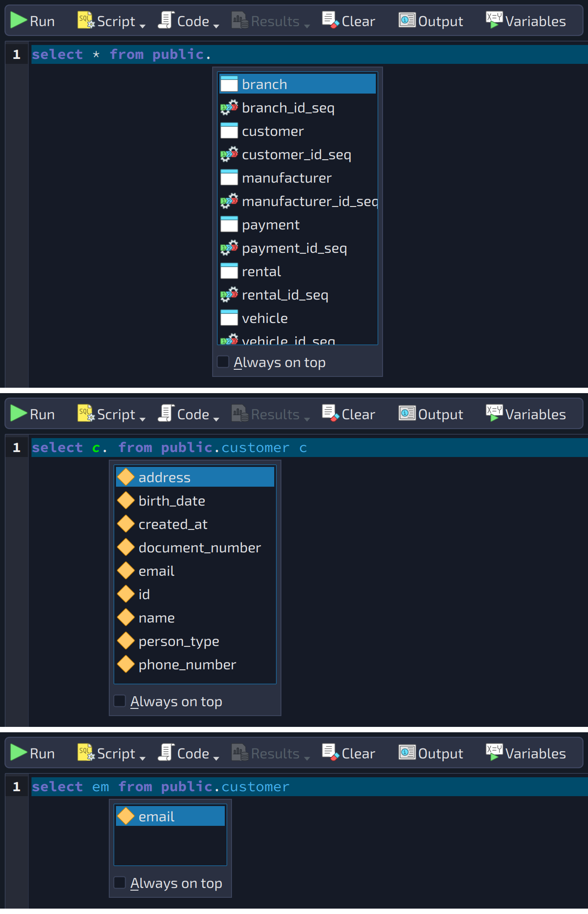Pick the created_at column suggestion
588x914 pixels.
click(x=195, y=524)
